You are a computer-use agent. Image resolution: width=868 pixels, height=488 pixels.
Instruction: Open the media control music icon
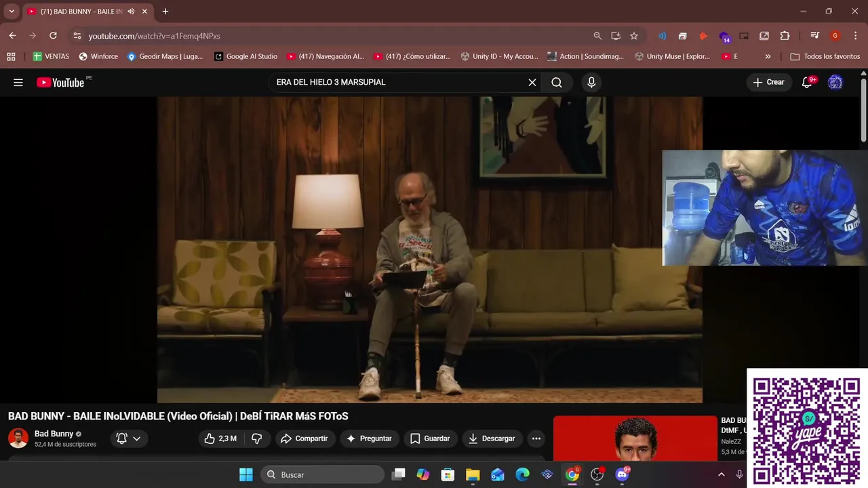[815, 36]
